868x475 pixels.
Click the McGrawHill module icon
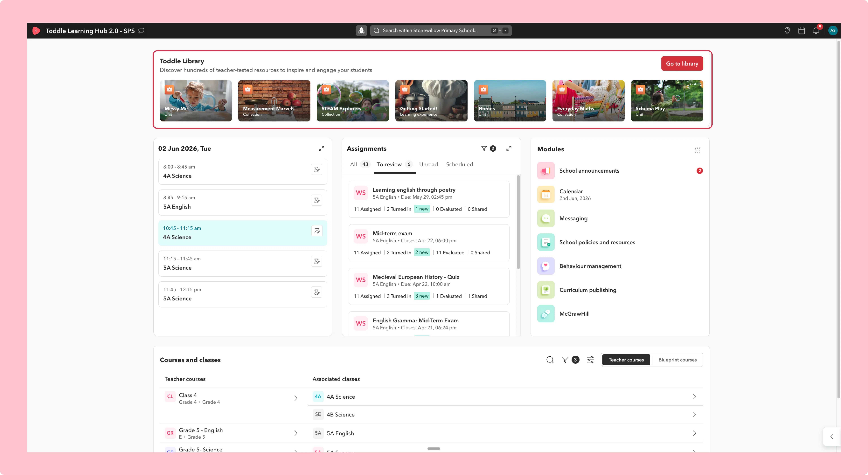point(546,314)
